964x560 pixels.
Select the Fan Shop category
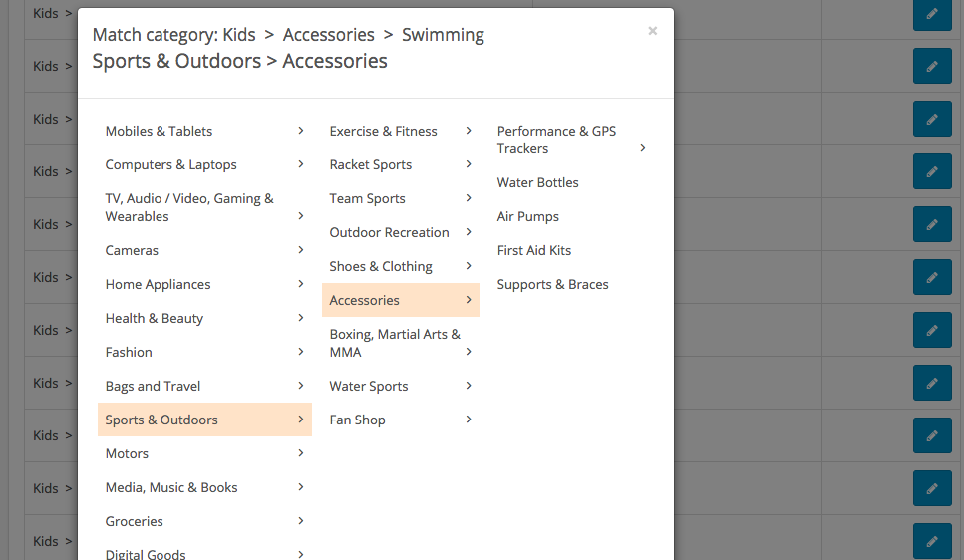357,420
